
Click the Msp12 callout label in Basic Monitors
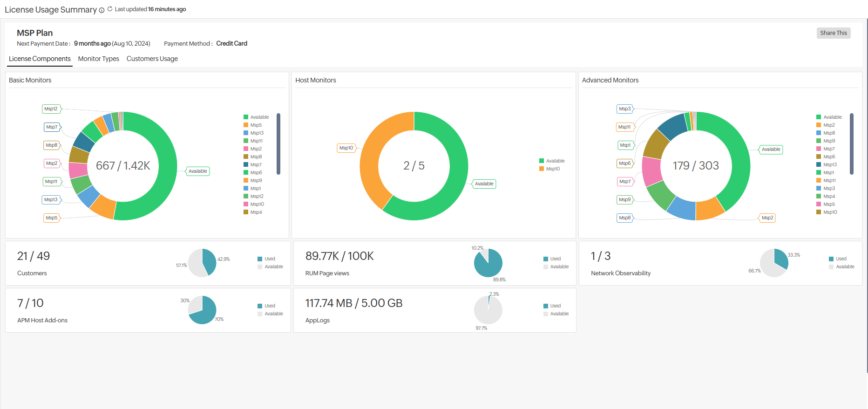[x=51, y=109]
